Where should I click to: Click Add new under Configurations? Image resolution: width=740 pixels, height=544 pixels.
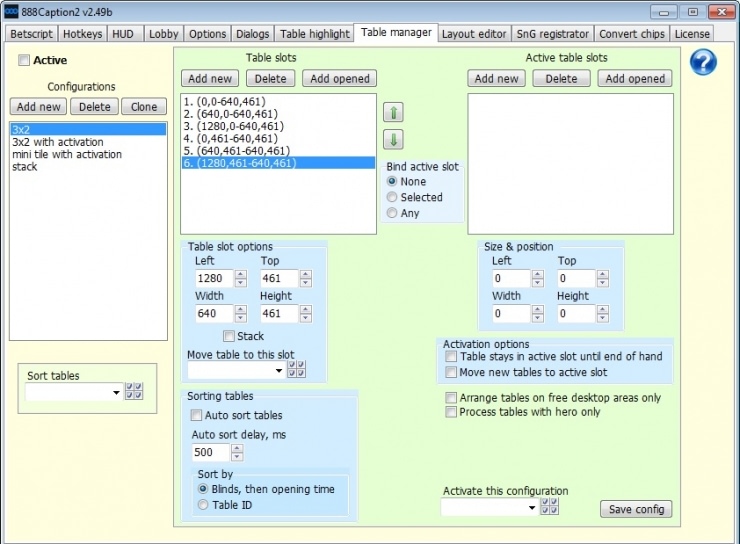pos(39,107)
